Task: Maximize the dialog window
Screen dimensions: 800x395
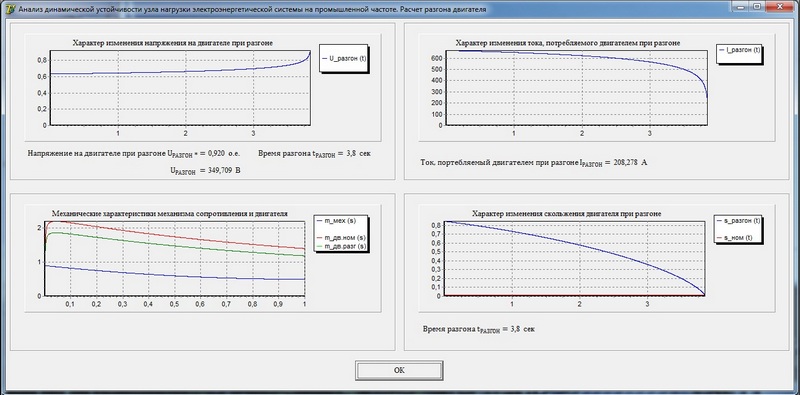Action: tap(757, 7)
